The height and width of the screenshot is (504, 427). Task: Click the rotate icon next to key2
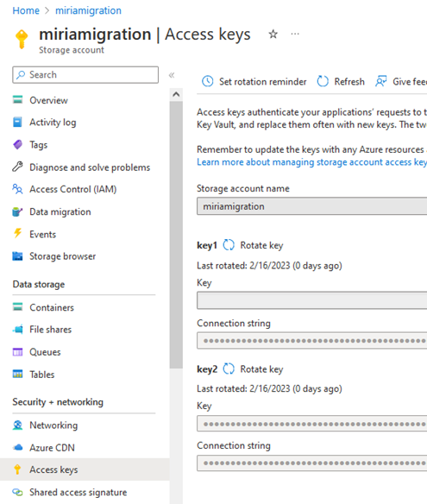(x=229, y=369)
